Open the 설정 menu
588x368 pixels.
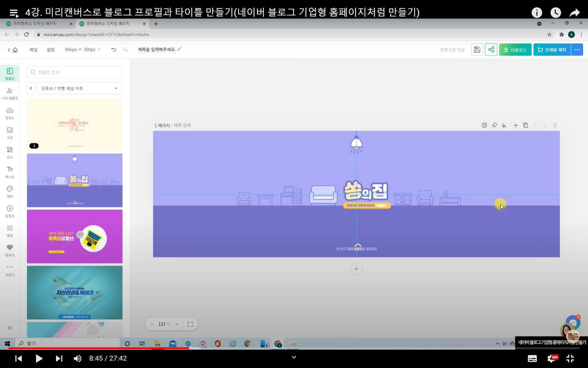(50, 50)
